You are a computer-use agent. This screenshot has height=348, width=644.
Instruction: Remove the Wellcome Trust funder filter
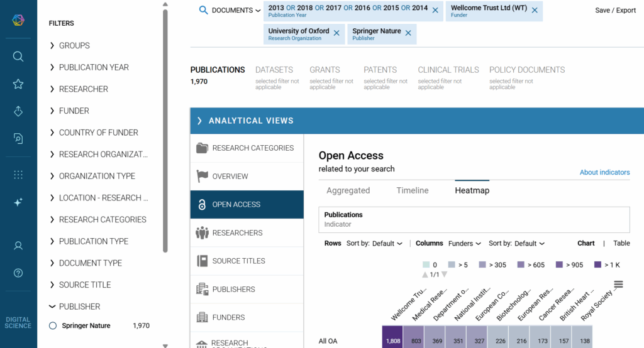tap(535, 10)
